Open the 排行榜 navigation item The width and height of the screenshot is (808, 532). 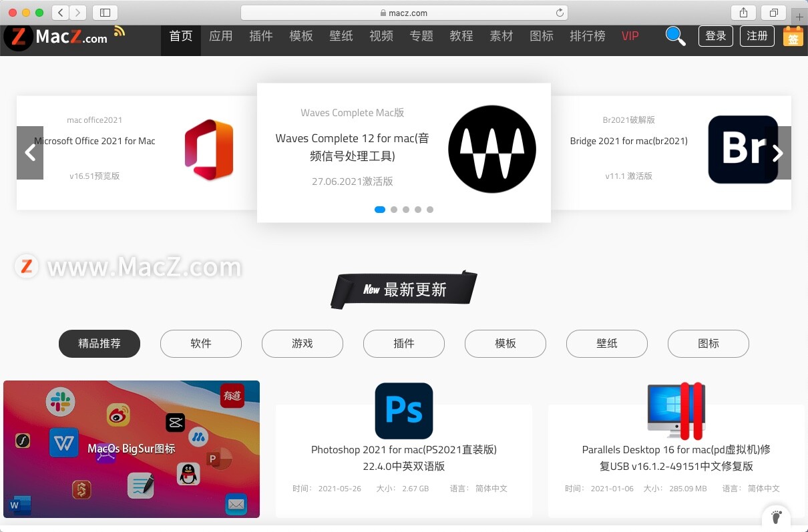pyautogui.click(x=588, y=36)
